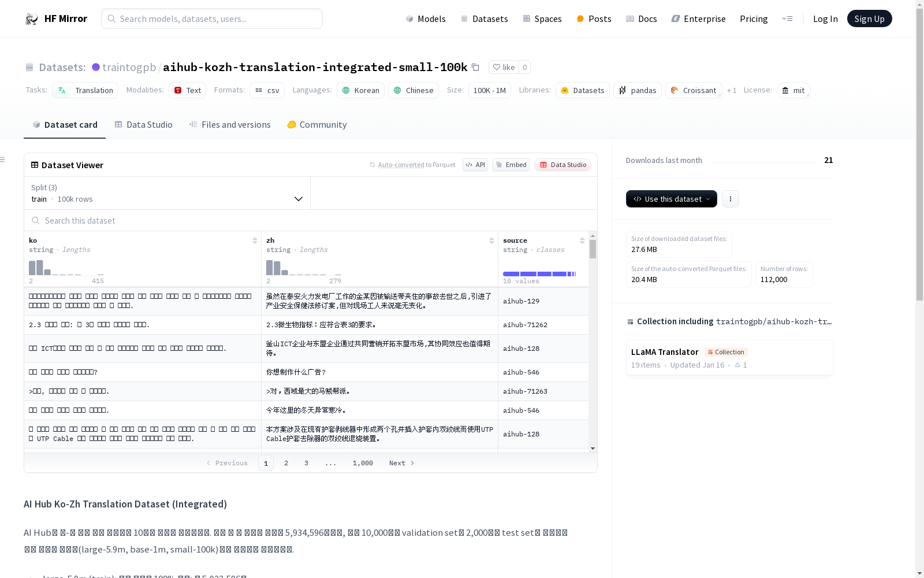Open the traintogpb user profile link
This screenshot has width=924, height=578.
129,67
